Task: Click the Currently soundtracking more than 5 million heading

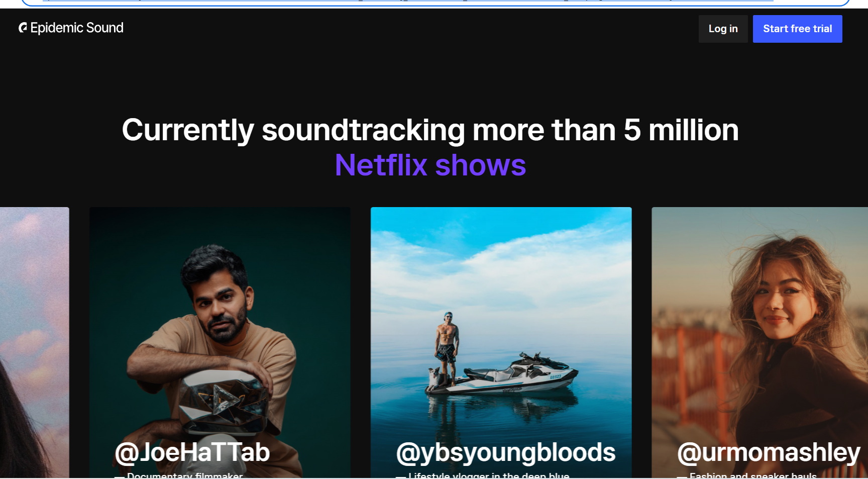Action: (x=430, y=130)
